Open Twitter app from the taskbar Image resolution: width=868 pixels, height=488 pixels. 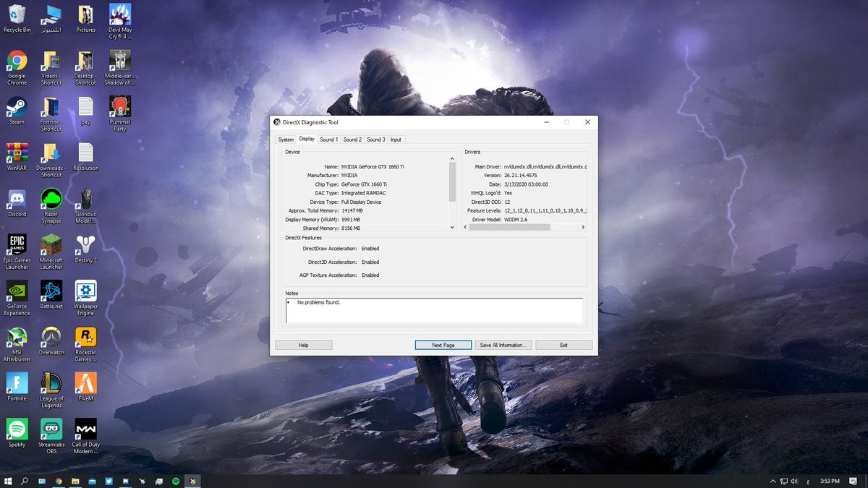pos(109,481)
